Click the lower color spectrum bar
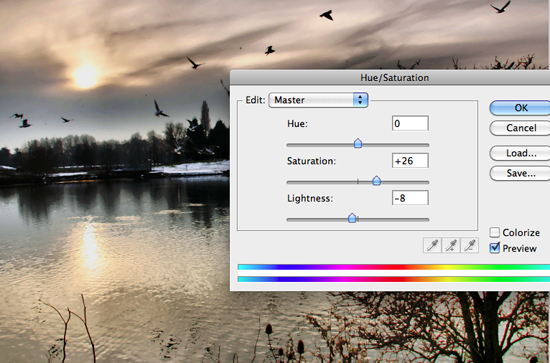 (394, 279)
